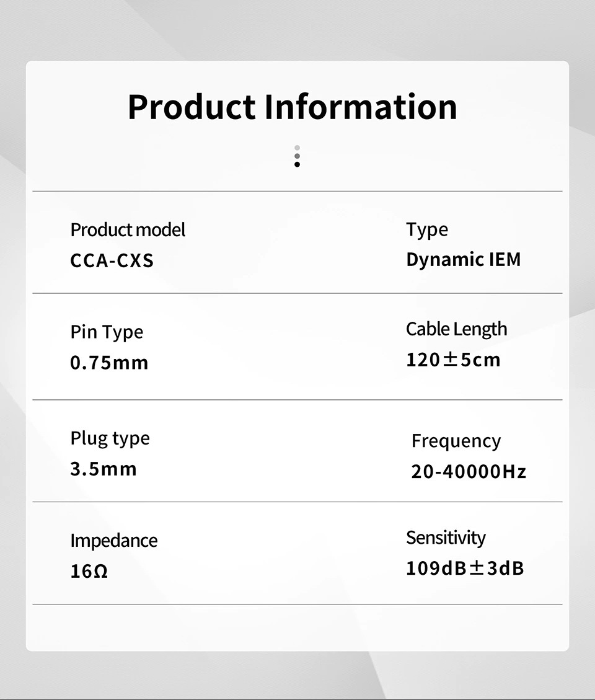Click the 120±5cm cable value
The height and width of the screenshot is (700, 595).
(x=453, y=360)
